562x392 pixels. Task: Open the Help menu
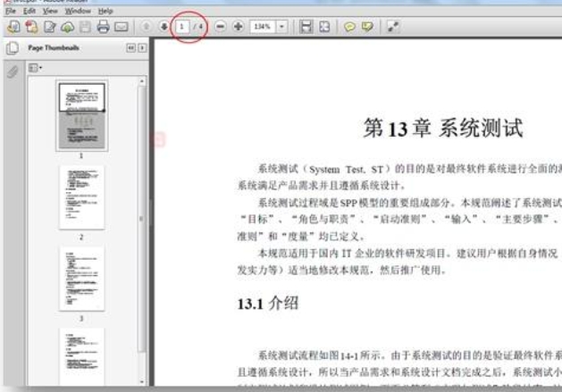(x=105, y=11)
